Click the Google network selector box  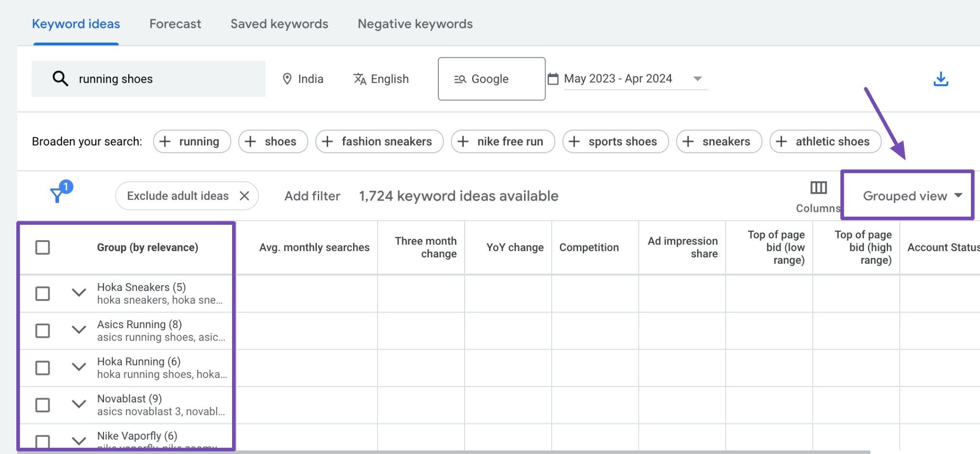pyautogui.click(x=491, y=79)
